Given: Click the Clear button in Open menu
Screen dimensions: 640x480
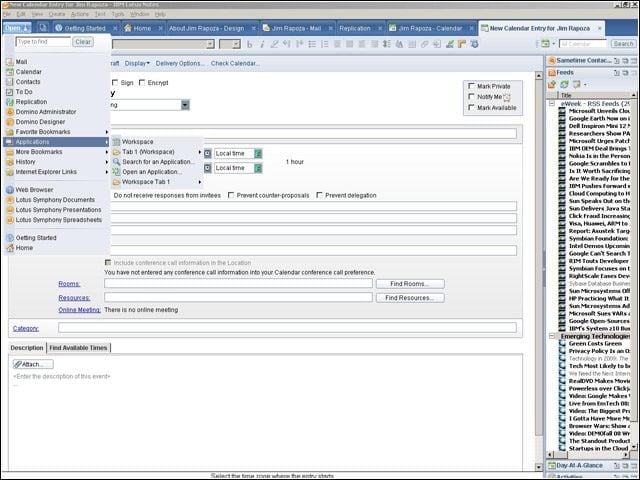Looking at the screenshot, I should tap(83, 42).
